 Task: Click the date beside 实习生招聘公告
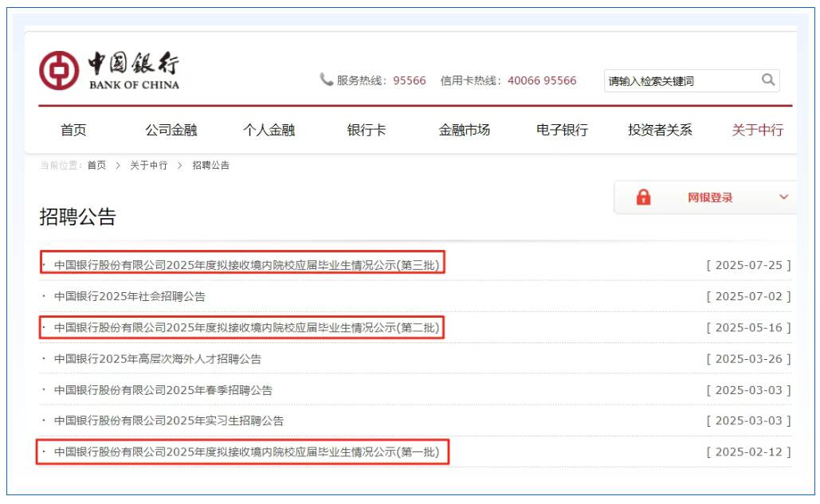(748, 421)
